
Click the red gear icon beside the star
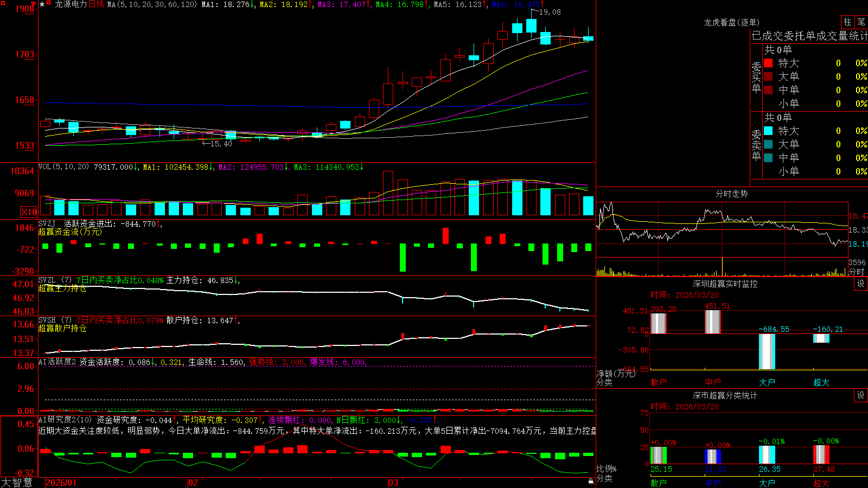click(x=49, y=4)
